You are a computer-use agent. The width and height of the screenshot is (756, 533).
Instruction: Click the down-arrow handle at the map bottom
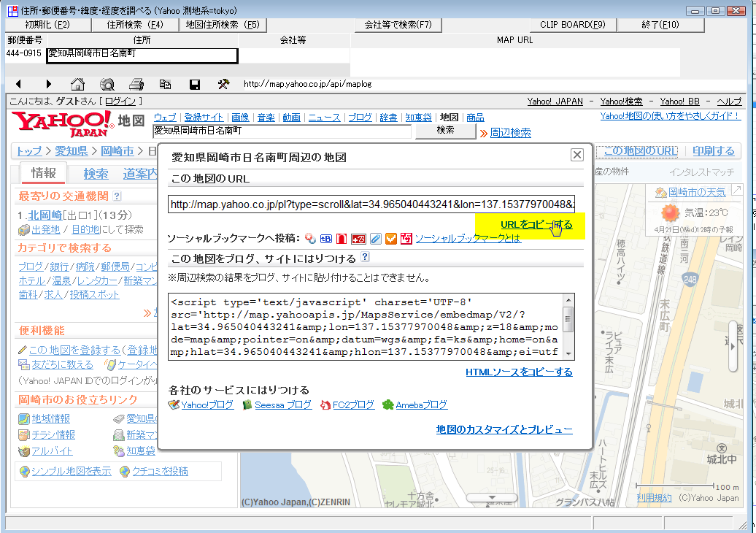(492, 497)
